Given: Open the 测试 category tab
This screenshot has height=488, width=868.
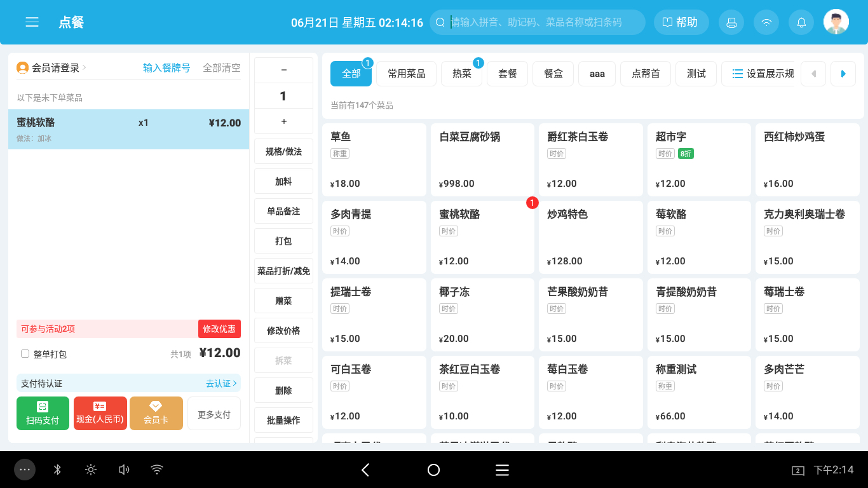Looking at the screenshot, I should (696, 74).
